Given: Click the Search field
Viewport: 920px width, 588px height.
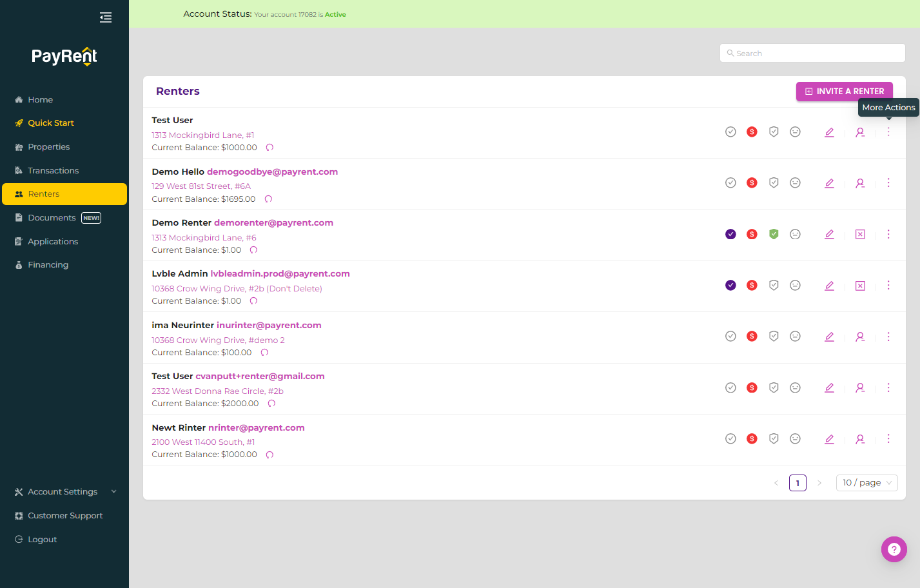Looking at the screenshot, I should pos(812,54).
